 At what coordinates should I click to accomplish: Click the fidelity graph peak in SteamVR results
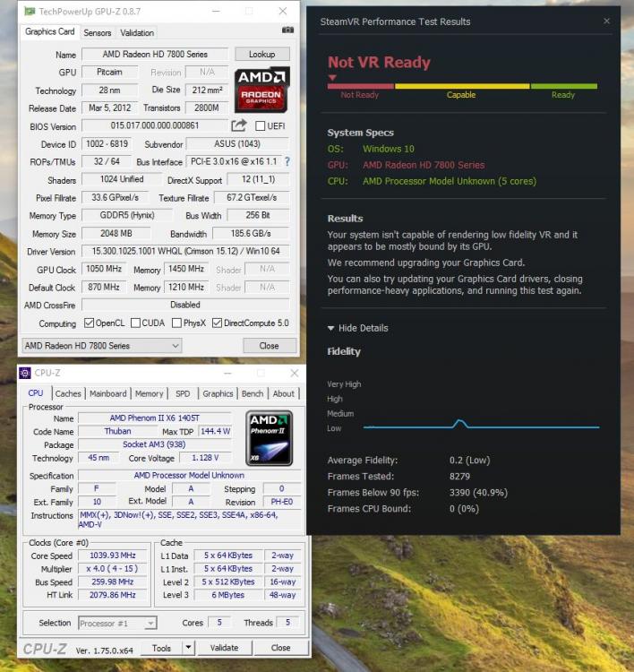pos(460,422)
